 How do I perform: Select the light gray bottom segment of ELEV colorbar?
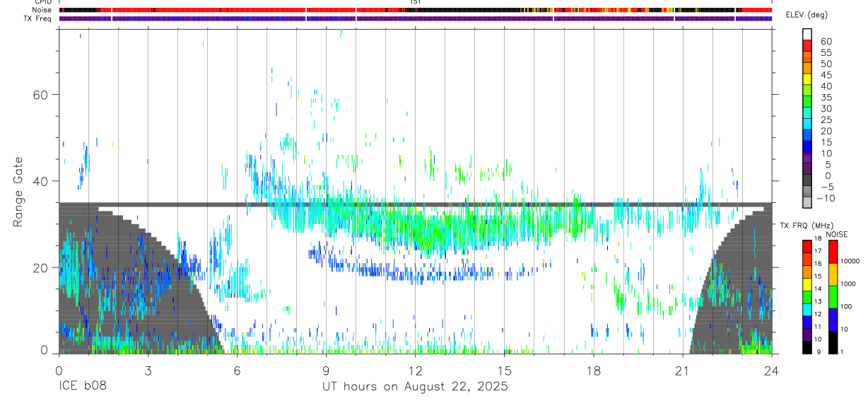(807, 202)
